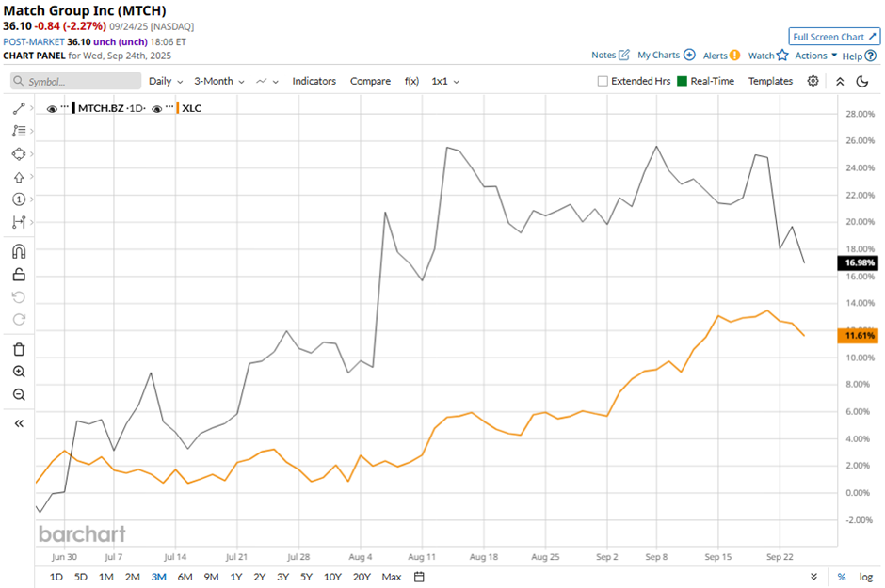Delete drawings with the trash icon
Screen dimensions: 885x588
(19, 349)
